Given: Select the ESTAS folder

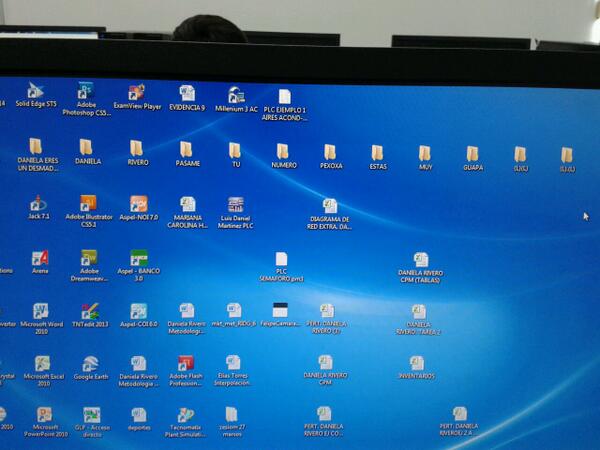Looking at the screenshot, I should tap(378, 157).
